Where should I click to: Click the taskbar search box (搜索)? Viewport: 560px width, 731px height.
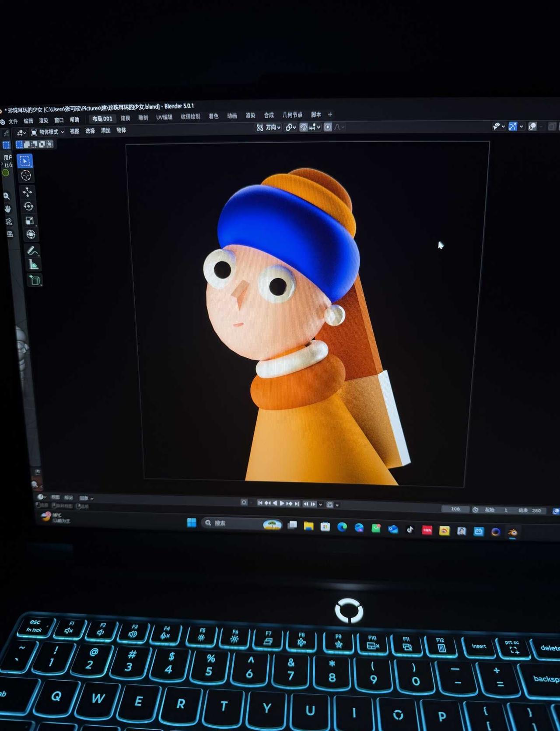pos(241,524)
